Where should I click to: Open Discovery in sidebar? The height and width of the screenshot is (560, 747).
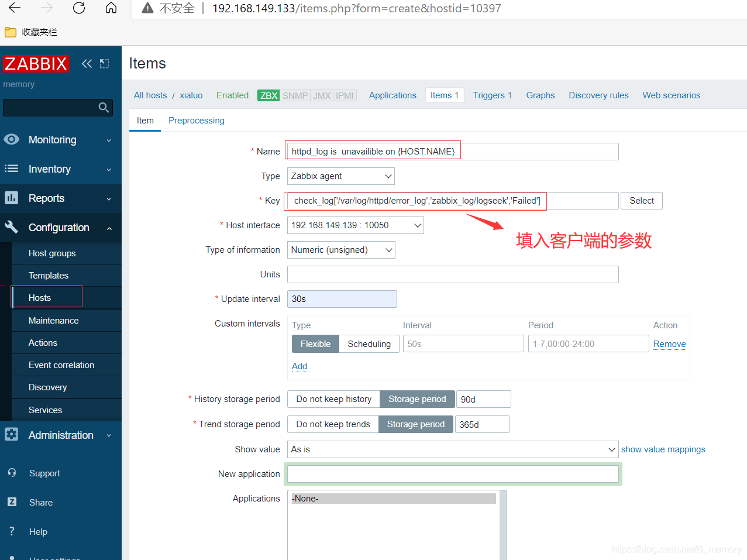(48, 387)
